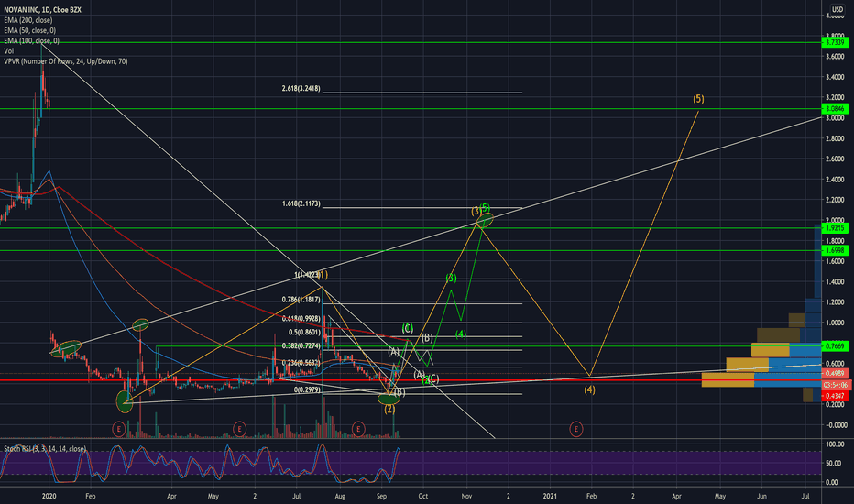Screen dimensions: 854x504
Task: Select the 0.5(0.8601) Fibonacci level label
Action: tap(304, 333)
